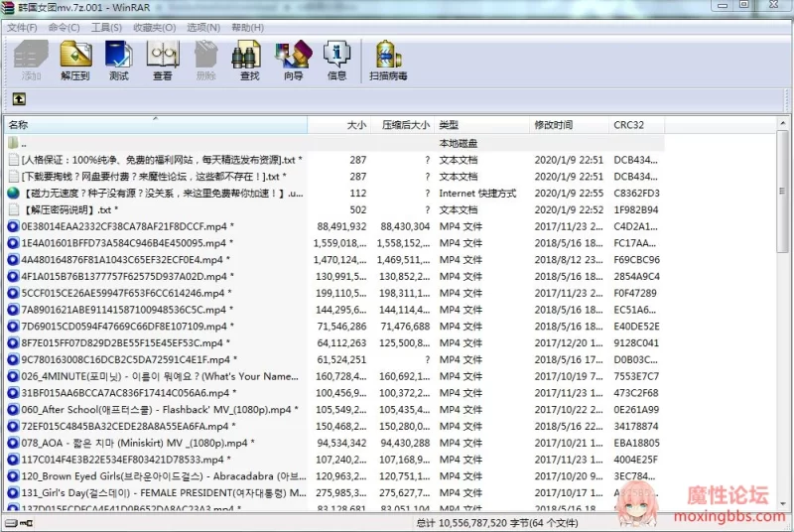794x532 pixels.
Task: Open the Help (帮助) menu
Action: coord(247,28)
